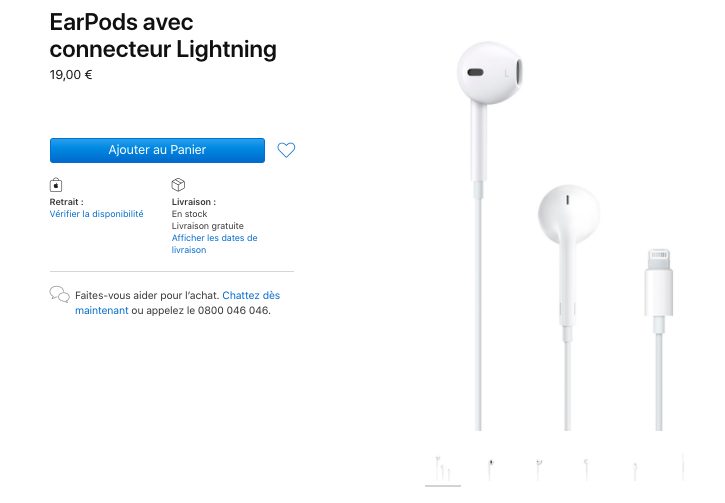Image resolution: width=725 pixels, height=503 pixels.
Task: Select the fourth product gallery thumbnail
Action: pyautogui.click(x=586, y=469)
